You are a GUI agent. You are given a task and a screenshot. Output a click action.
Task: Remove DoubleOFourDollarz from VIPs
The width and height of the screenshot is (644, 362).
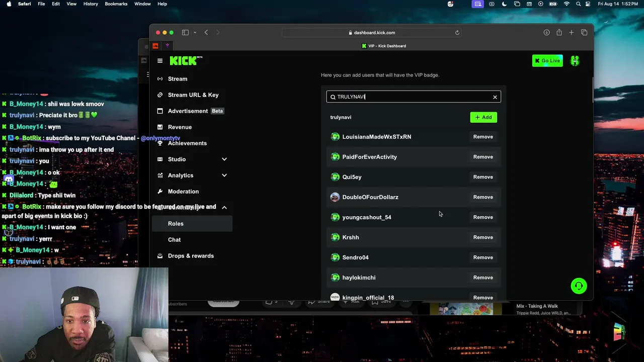click(x=483, y=197)
